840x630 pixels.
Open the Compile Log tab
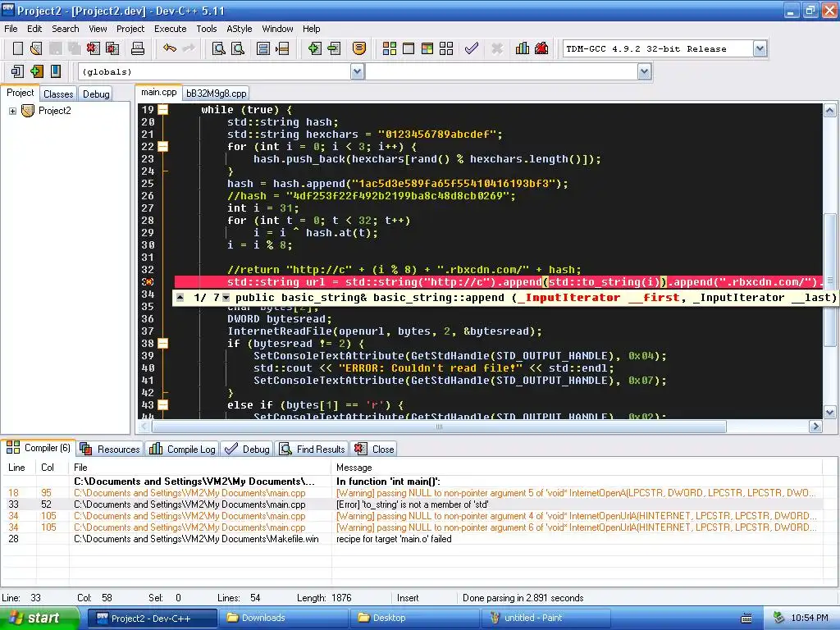point(183,449)
